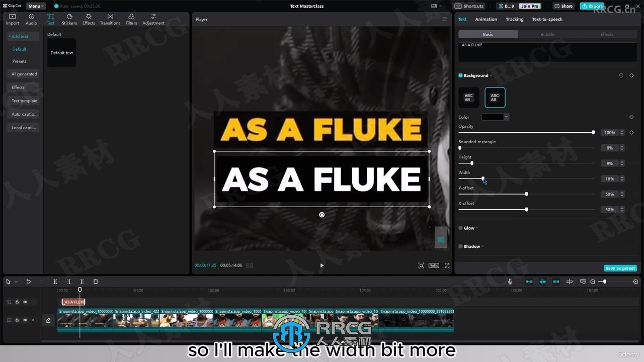Add a keyframe for Background

631,75
